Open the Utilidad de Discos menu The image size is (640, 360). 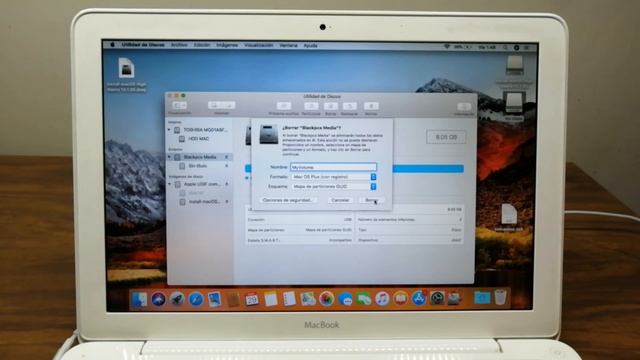143,45
